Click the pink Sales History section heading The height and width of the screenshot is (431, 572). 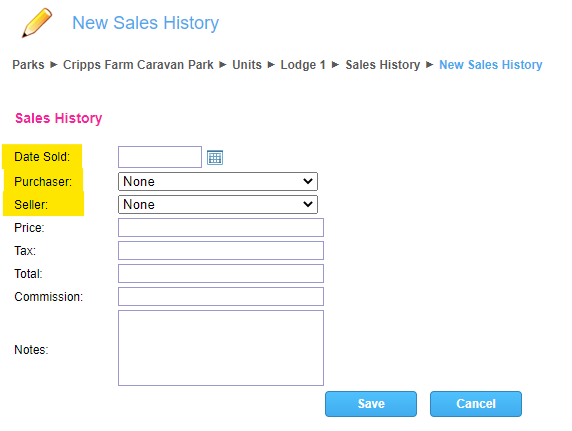tap(58, 118)
